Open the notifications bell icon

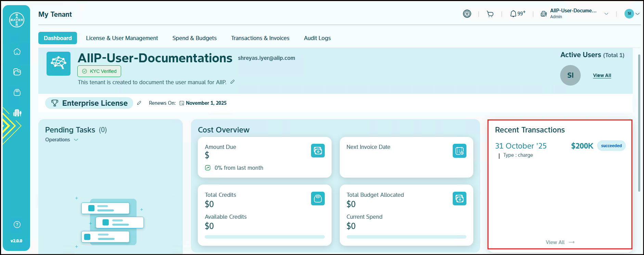click(513, 14)
